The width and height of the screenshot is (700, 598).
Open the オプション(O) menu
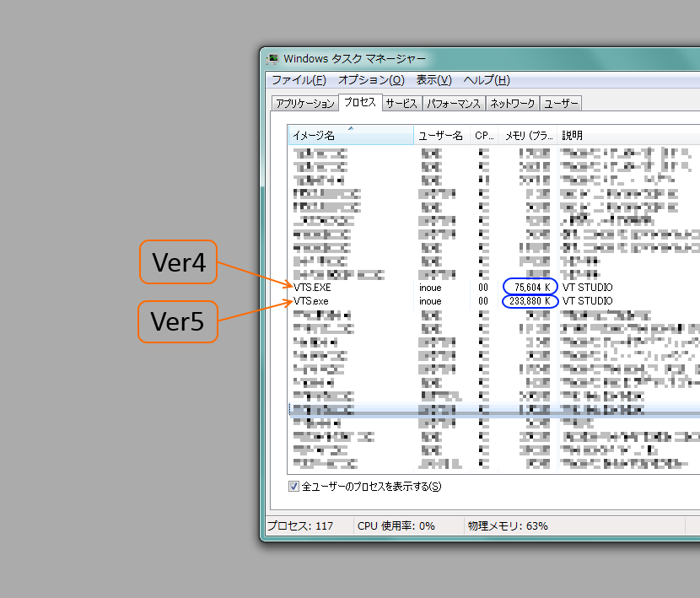pos(371,80)
